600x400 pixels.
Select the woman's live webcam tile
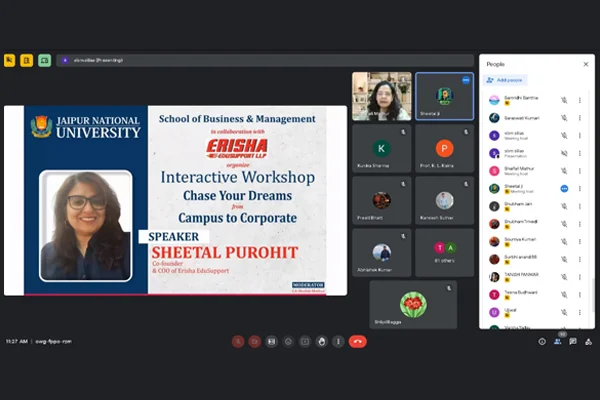click(382, 96)
